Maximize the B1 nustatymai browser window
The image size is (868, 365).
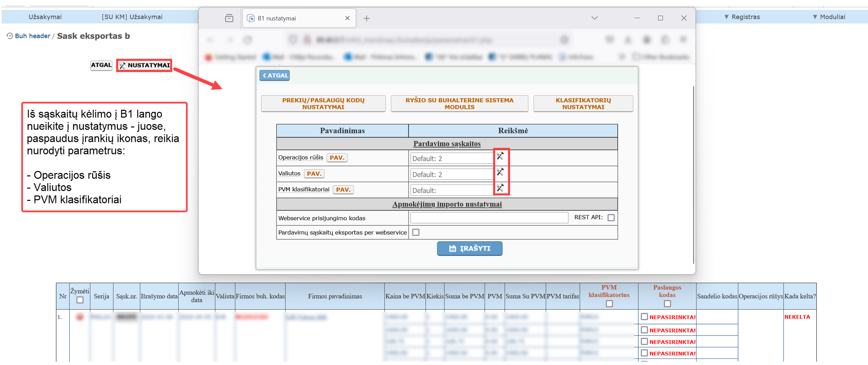click(660, 18)
